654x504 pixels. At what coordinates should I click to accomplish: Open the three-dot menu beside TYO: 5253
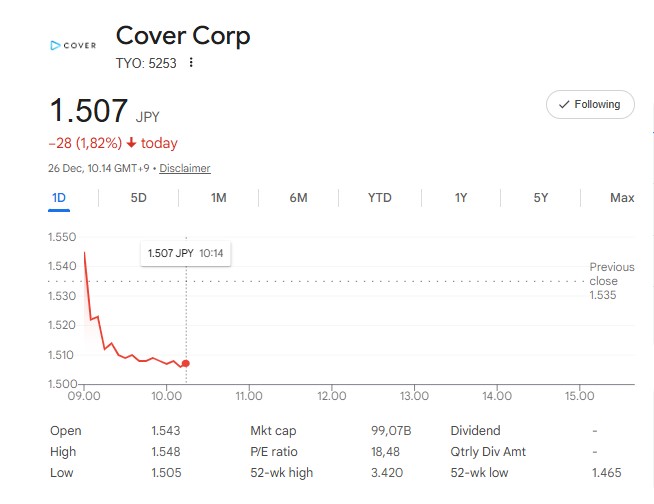pos(191,63)
